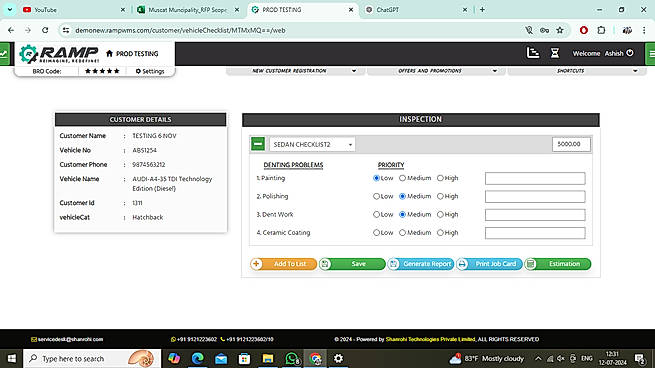Click the browser address bar URL
The height and width of the screenshot is (368, 655).
[x=180, y=30]
